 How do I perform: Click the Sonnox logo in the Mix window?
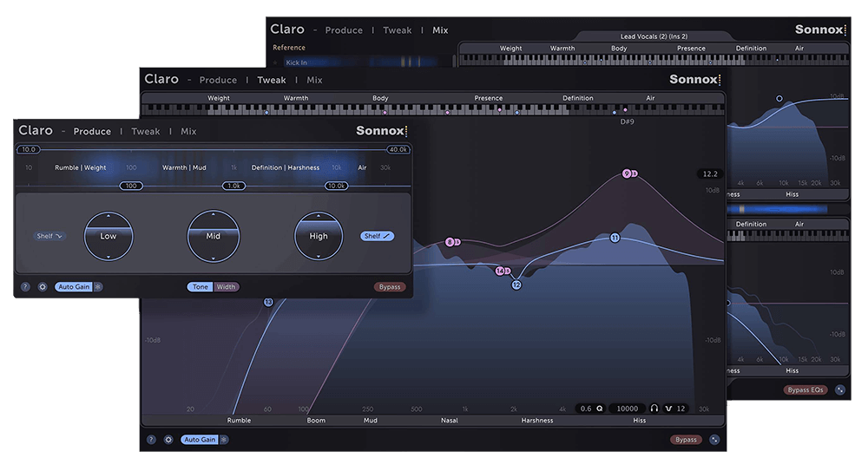pos(820,29)
